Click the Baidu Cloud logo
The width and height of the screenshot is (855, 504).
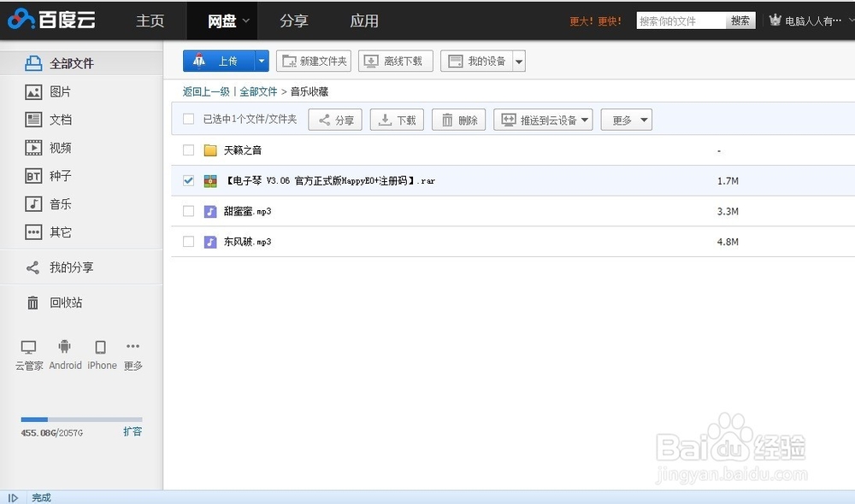coord(52,20)
